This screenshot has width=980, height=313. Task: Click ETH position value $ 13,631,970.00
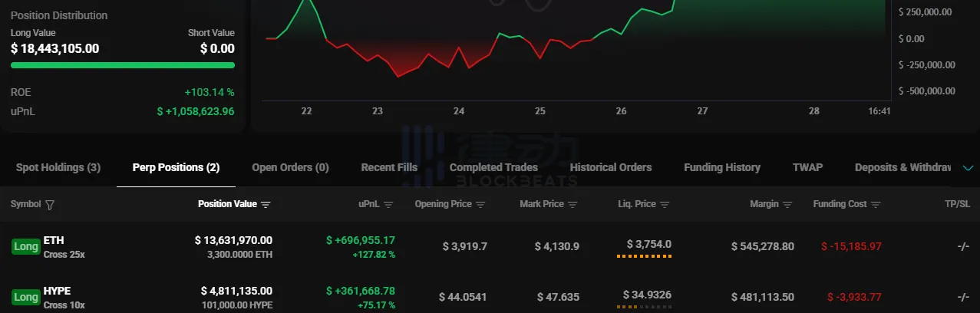[x=233, y=240]
